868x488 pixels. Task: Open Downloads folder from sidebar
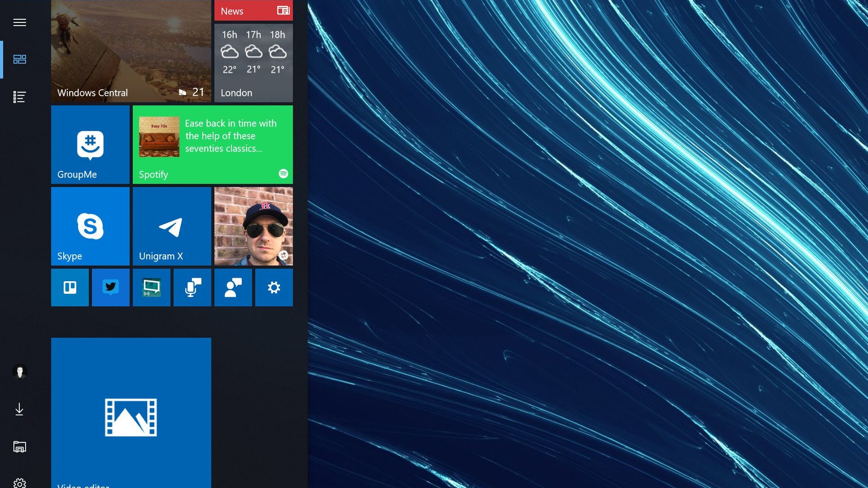19,409
